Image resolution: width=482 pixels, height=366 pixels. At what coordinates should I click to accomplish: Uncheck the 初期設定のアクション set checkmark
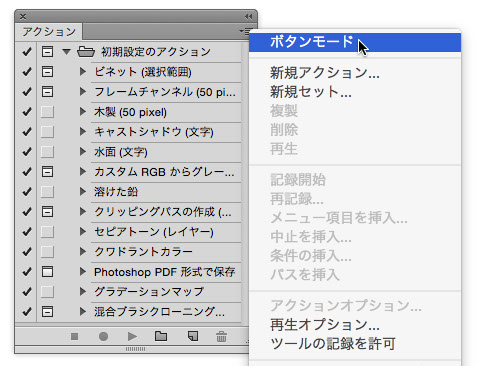coord(27,52)
